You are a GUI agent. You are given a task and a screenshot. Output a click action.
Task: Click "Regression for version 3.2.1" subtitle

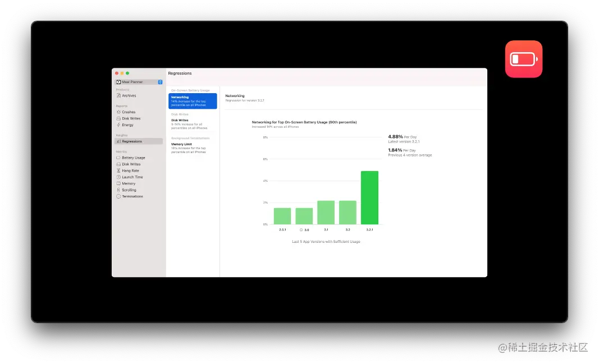point(245,101)
